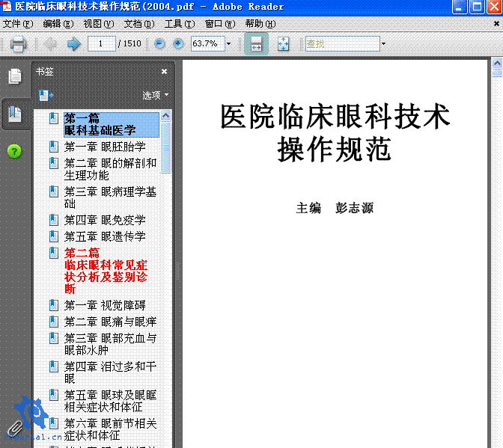Screen dimensions: 503x448
Task: Open the 视图(V) menu
Action: pyautogui.click(x=99, y=24)
